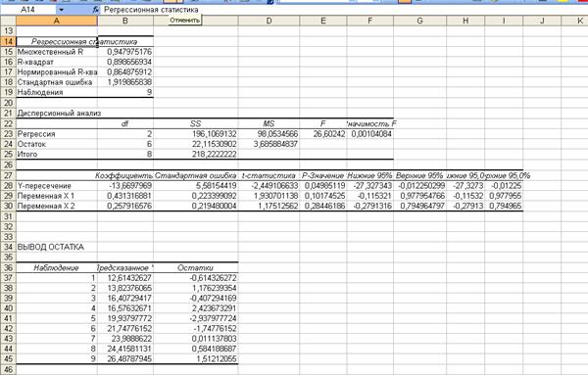Click the df header cell
The height and width of the screenshot is (375, 588).
coord(124,123)
